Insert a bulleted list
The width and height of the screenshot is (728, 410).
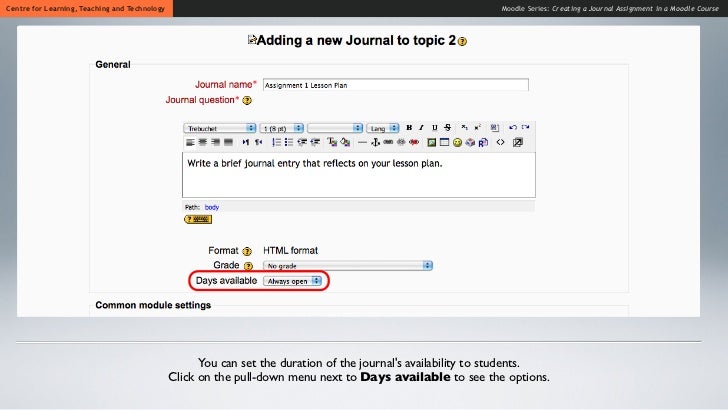click(x=289, y=142)
